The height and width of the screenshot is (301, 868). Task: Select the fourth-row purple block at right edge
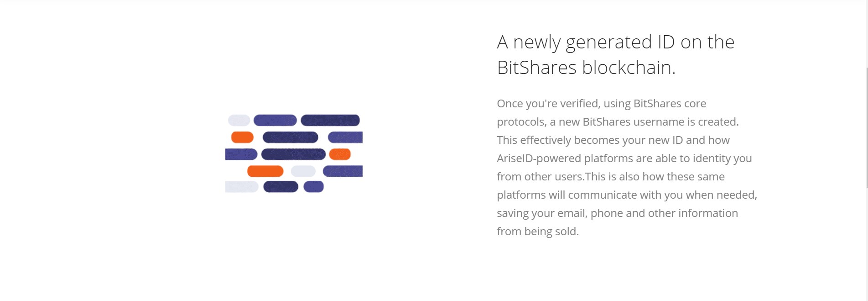click(343, 171)
